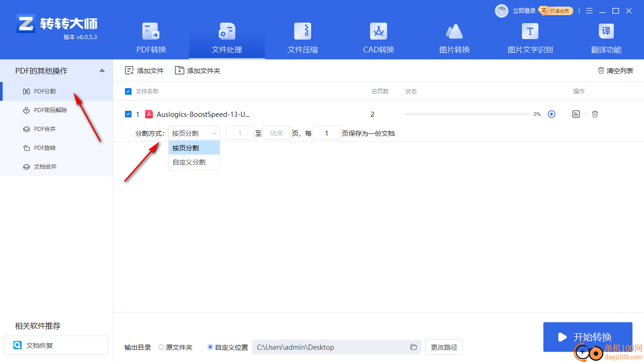644x362 pixels.
Task: Start converting this file with the play icon
Action: [x=552, y=114]
